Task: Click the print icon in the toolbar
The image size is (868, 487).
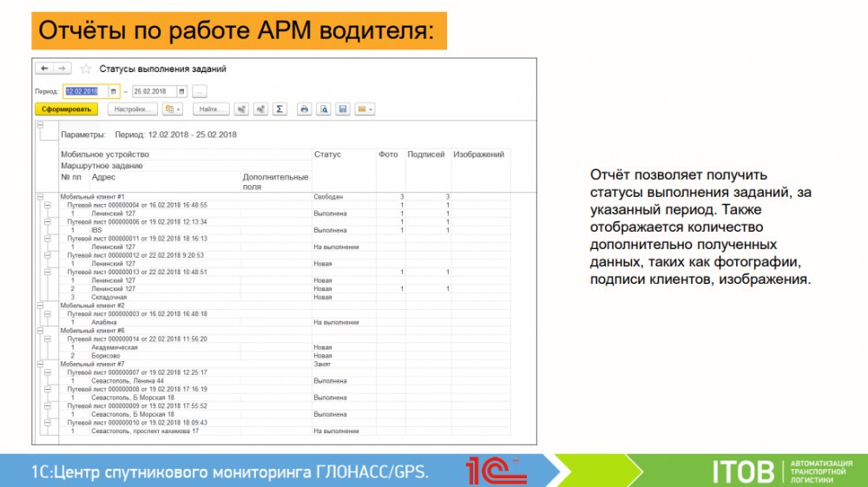Action: pos(304,109)
